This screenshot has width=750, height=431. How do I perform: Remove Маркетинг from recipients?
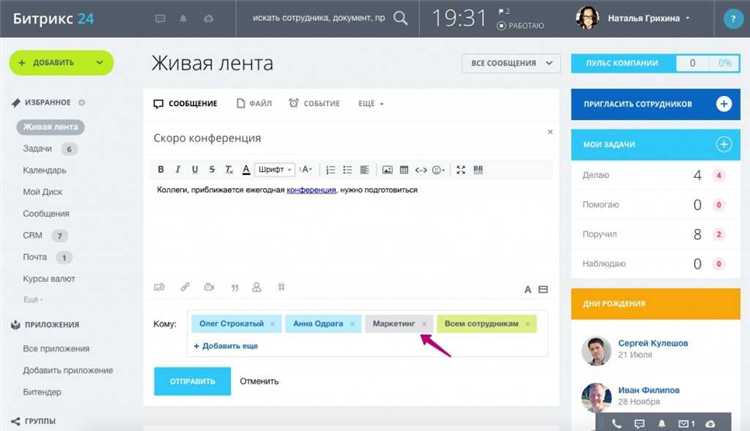424,324
